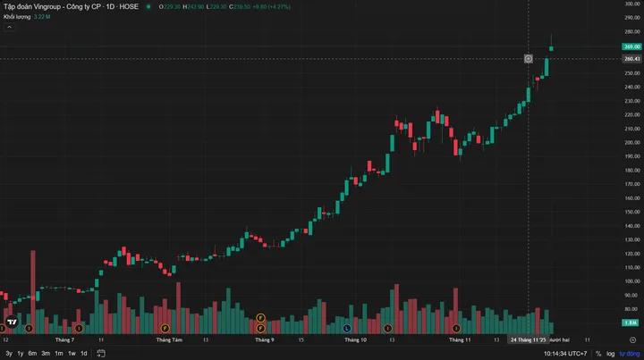Open the I event marker near 13 October
The image size is (644, 360).
point(387,328)
